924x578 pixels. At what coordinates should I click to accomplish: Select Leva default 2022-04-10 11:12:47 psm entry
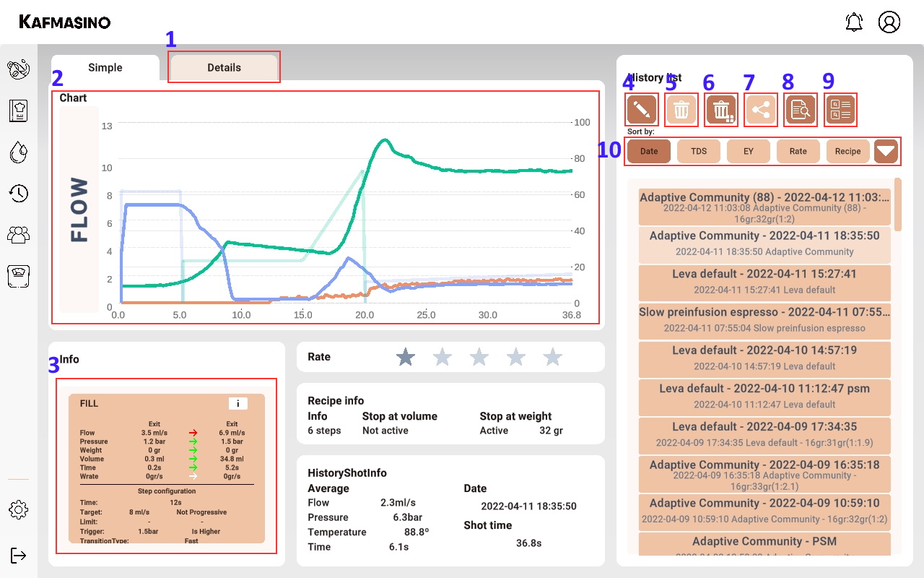[764, 397]
